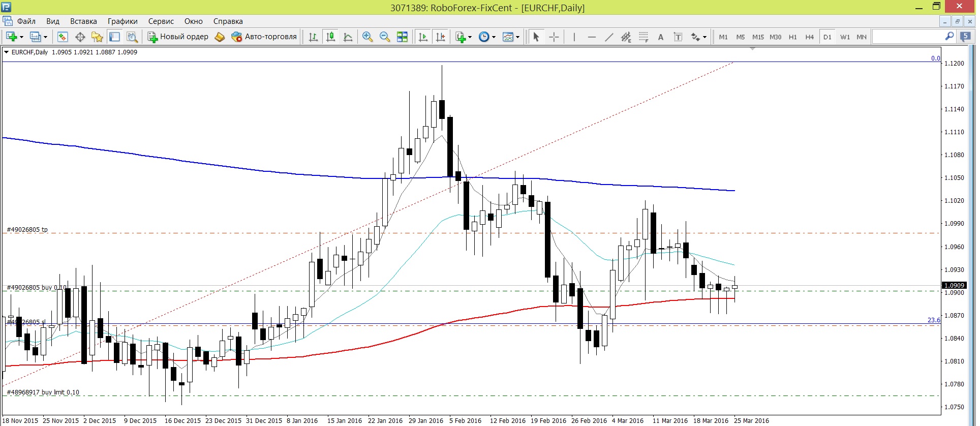
Task: Click the Arrows objects icon
Action: click(695, 37)
